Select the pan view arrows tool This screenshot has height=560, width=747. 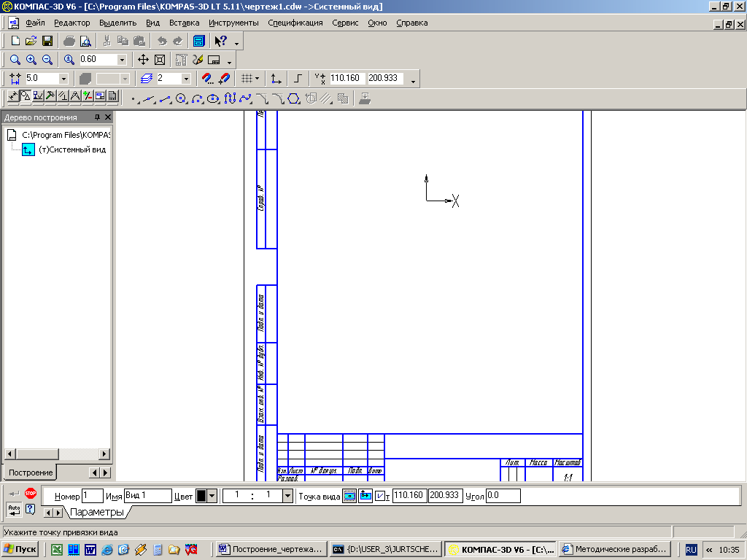[143, 60]
